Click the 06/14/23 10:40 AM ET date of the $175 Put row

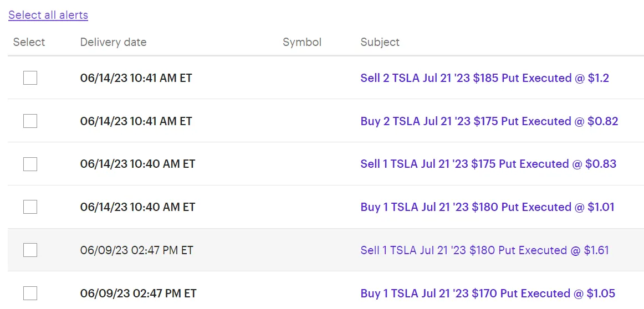pyautogui.click(x=137, y=164)
